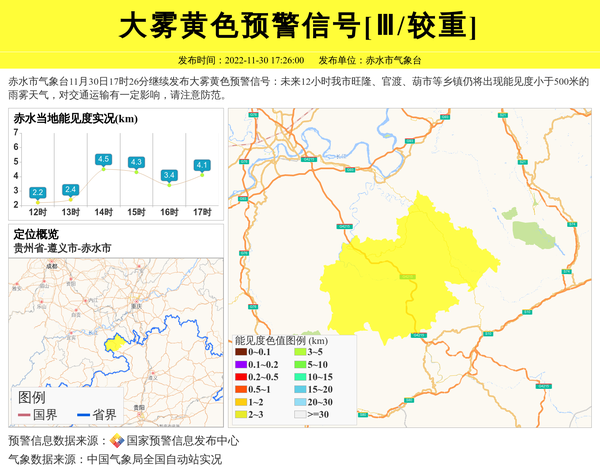This screenshot has height=471, width=600.
Task: Select the 4.5 visibility marker at 14时
Action: click(x=103, y=159)
